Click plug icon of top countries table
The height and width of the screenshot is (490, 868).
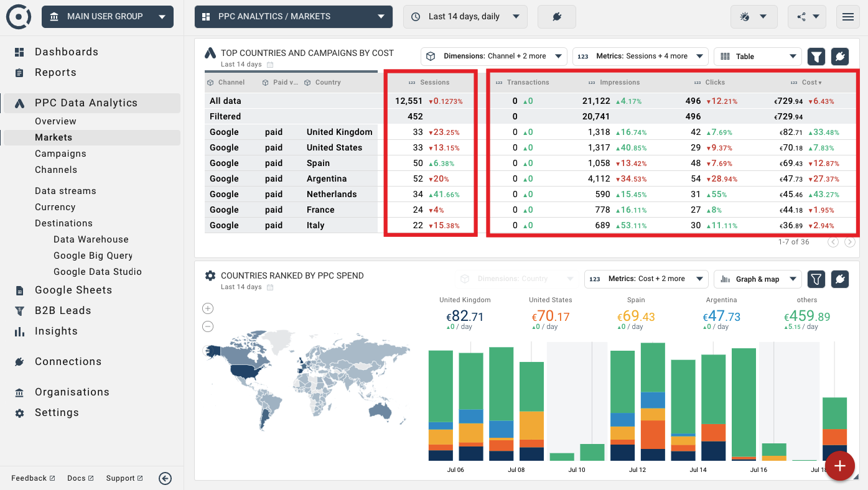(840, 57)
